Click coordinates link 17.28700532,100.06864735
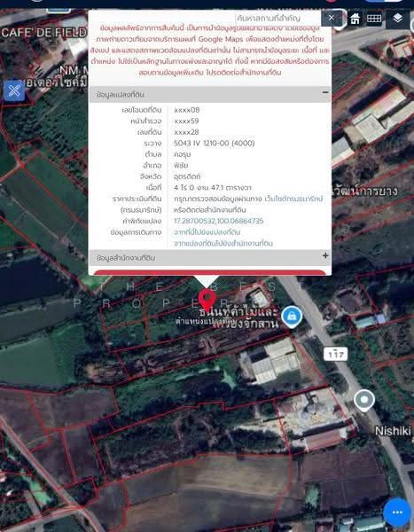The image size is (414, 532). [x=219, y=221]
